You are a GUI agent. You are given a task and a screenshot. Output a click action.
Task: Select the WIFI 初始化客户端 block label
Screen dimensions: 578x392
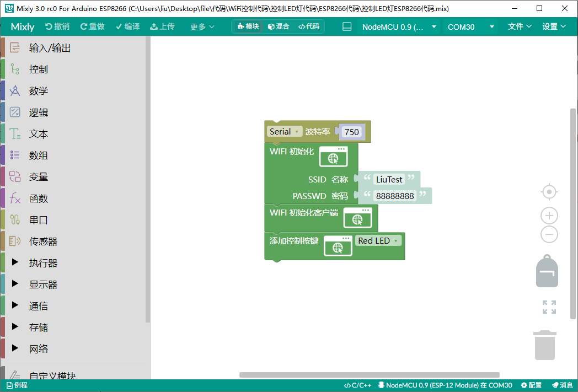point(304,213)
